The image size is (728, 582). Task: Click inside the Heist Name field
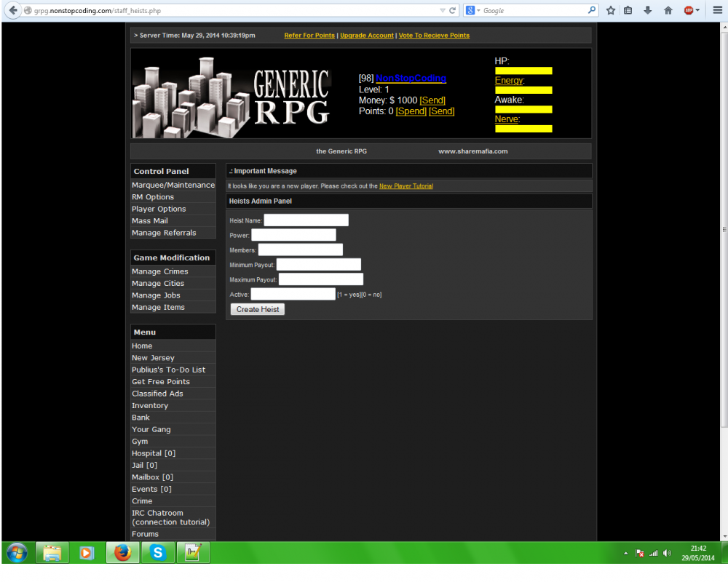[305, 220]
